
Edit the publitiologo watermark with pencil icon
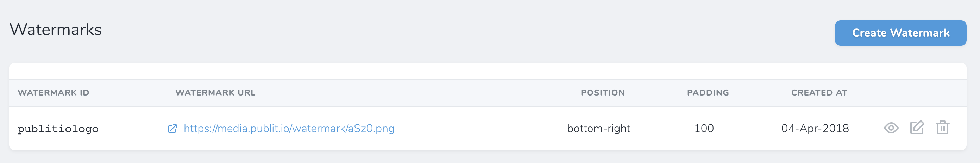(917, 127)
